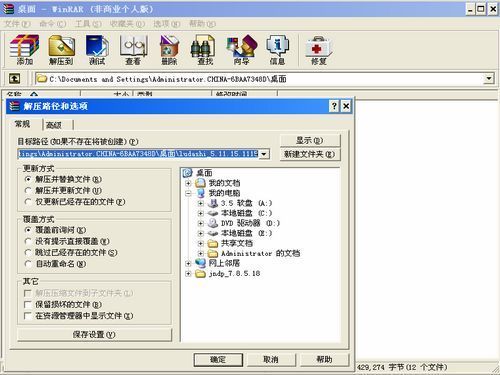The image size is (500, 375).
Task: Collapse the 我的电脑 tree node
Action: pos(188,193)
